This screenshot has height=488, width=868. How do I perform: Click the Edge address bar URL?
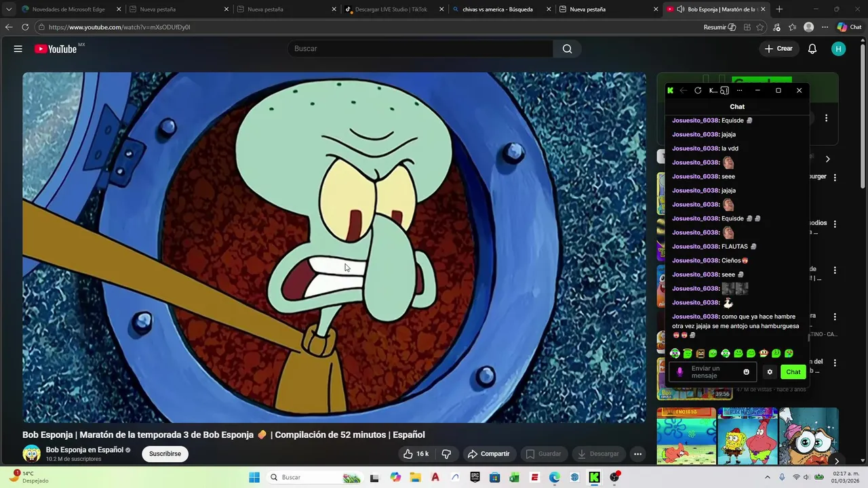coord(119,27)
